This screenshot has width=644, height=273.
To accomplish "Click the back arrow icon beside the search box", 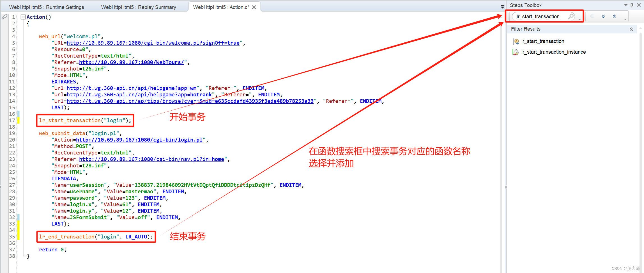I will (x=592, y=16).
